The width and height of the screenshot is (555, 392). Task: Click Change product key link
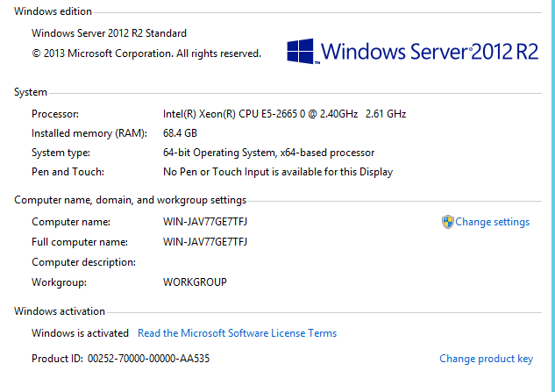(x=486, y=359)
